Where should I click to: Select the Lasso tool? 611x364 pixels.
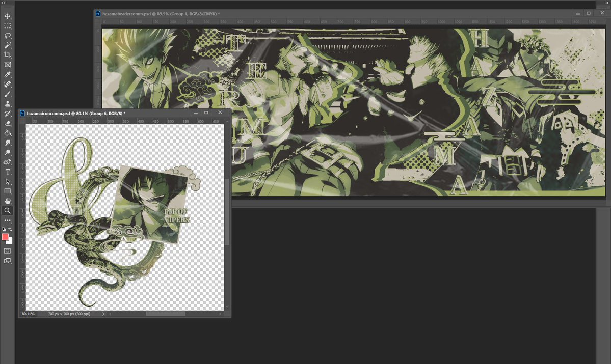coord(8,36)
